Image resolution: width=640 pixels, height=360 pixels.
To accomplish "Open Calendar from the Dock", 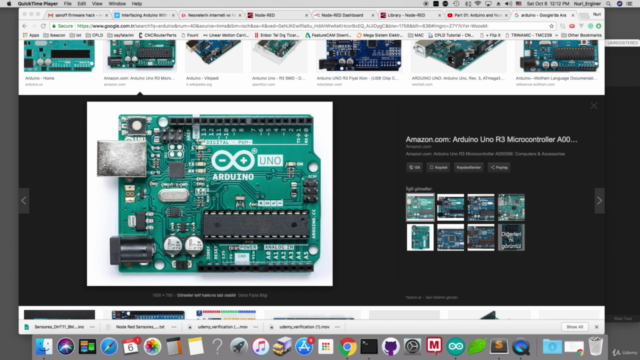I will coord(131,347).
